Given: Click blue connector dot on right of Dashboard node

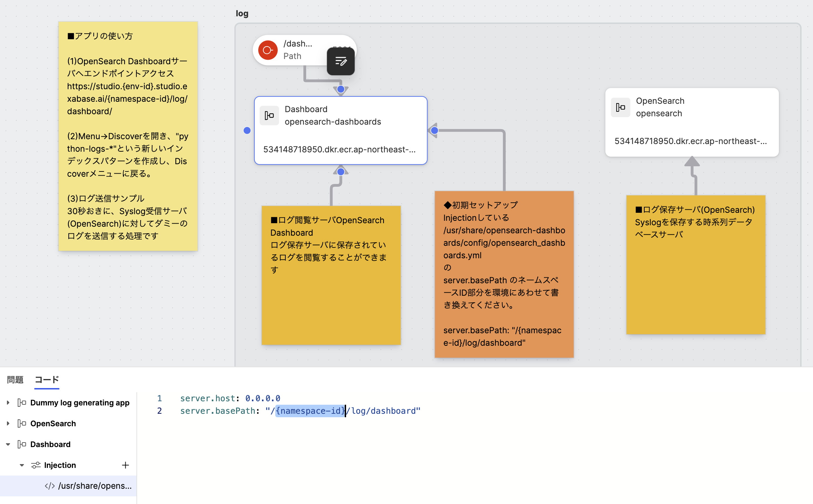Looking at the screenshot, I should pos(434,131).
